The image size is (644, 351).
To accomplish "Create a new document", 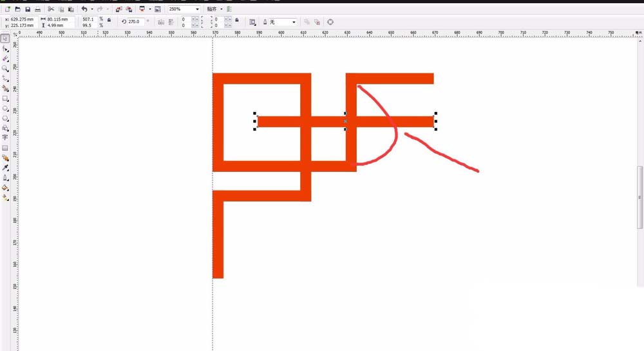I will [7, 9].
